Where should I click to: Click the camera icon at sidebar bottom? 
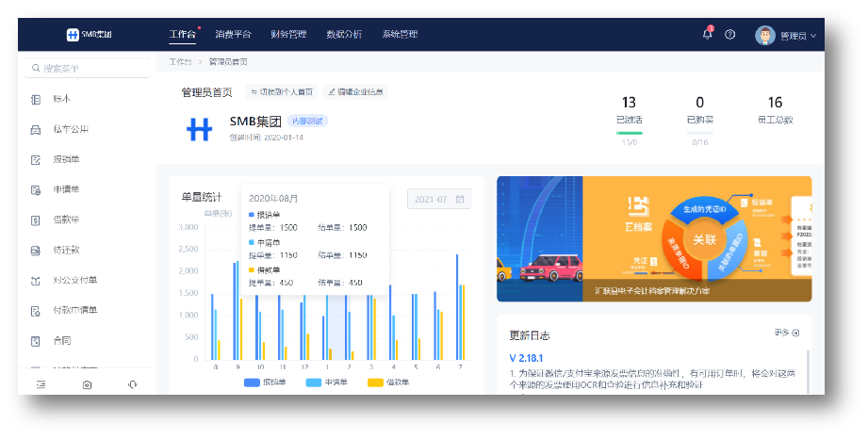(x=87, y=384)
